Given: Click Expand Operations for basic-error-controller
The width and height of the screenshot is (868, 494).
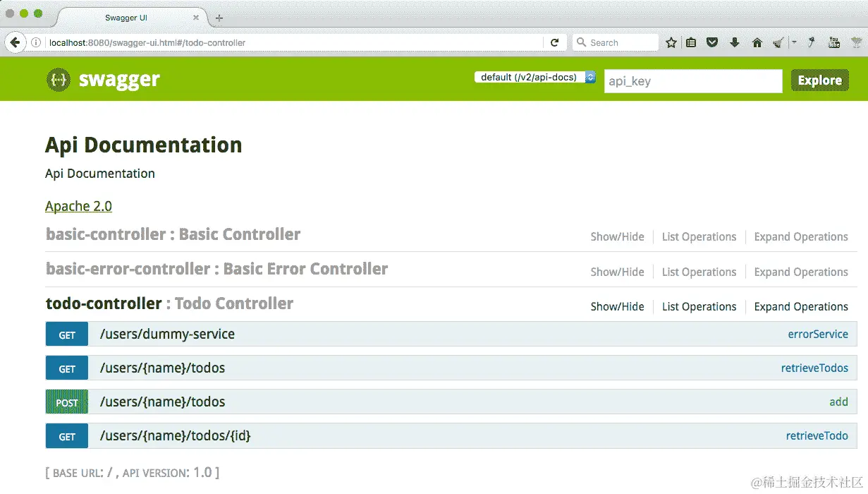Looking at the screenshot, I should (x=801, y=272).
